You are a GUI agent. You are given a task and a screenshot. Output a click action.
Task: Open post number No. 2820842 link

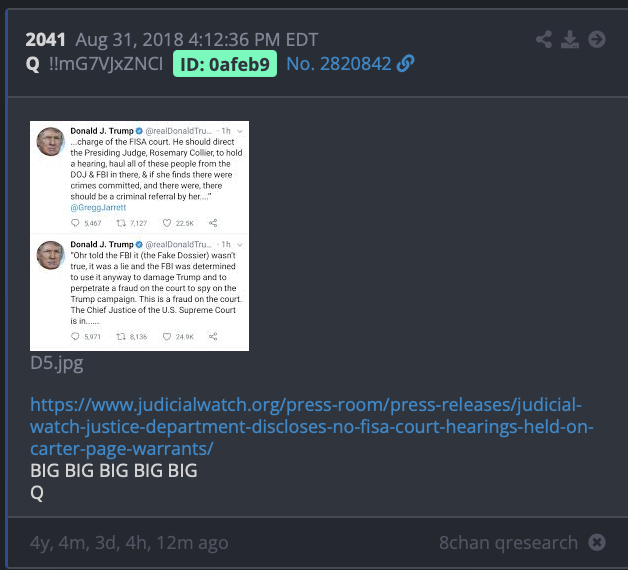tap(338, 64)
